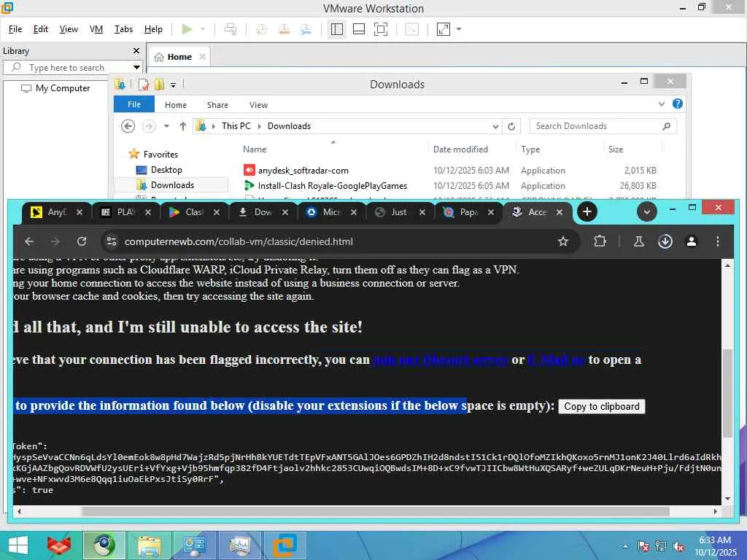Open the power options dropdown beside the play button
This screenshot has width=747, height=560.
coord(203,29)
